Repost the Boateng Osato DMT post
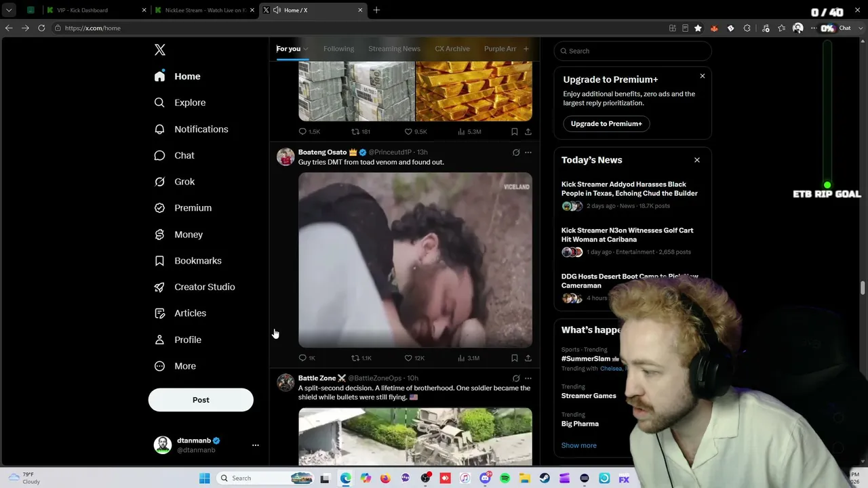Screen dimensions: 868x488 [361, 358]
